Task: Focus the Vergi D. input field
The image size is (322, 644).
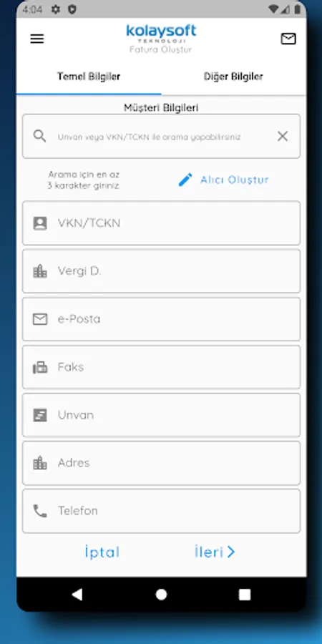Action: coord(161,271)
